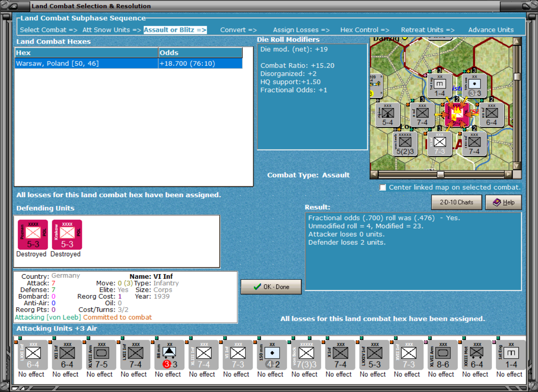Image resolution: width=538 pixels, height=392 pixels.
Task: Select the destroyed Krakow 5-3 defending unit
Action: (x=67, y=235)
